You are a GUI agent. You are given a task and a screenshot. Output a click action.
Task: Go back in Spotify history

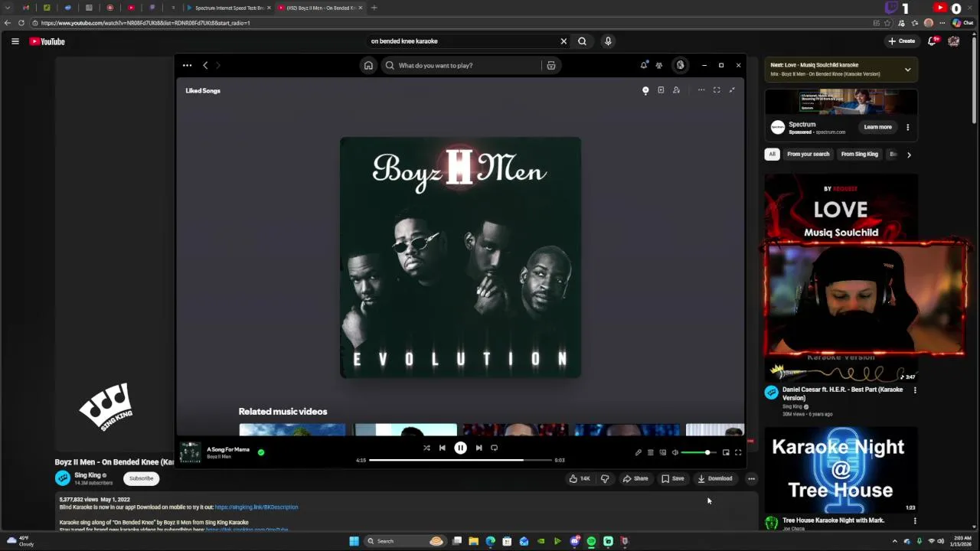click(205, 65)
